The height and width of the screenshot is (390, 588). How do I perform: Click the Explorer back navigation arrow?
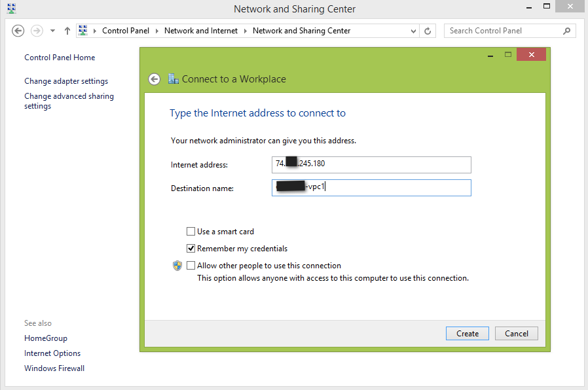[18, 31]
